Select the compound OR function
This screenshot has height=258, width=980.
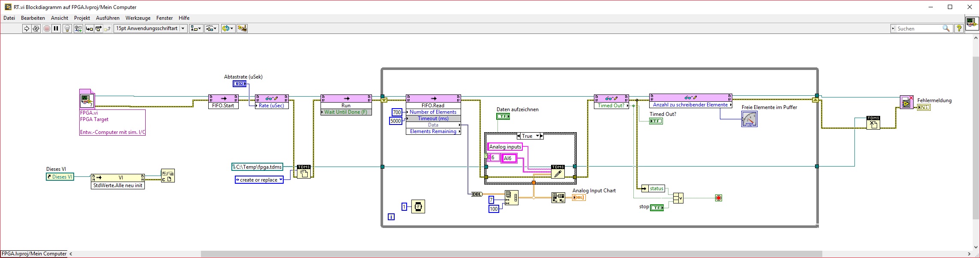678,198
